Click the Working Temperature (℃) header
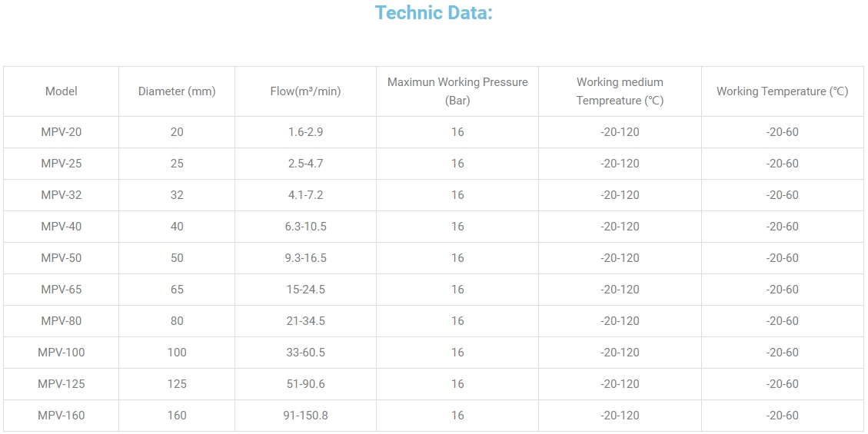 click(x=782, y=91)
